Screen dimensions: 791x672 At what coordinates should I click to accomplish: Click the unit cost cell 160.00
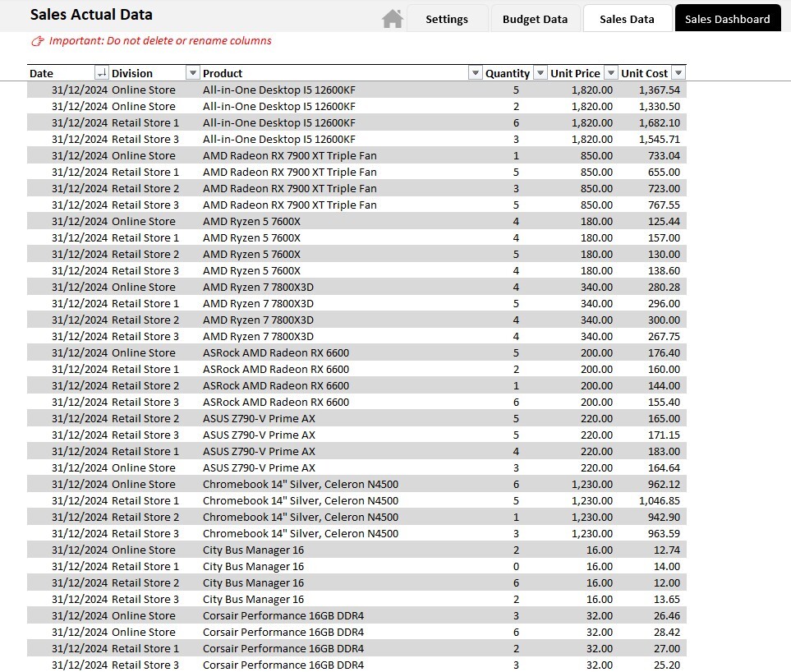tap(664, 370)
